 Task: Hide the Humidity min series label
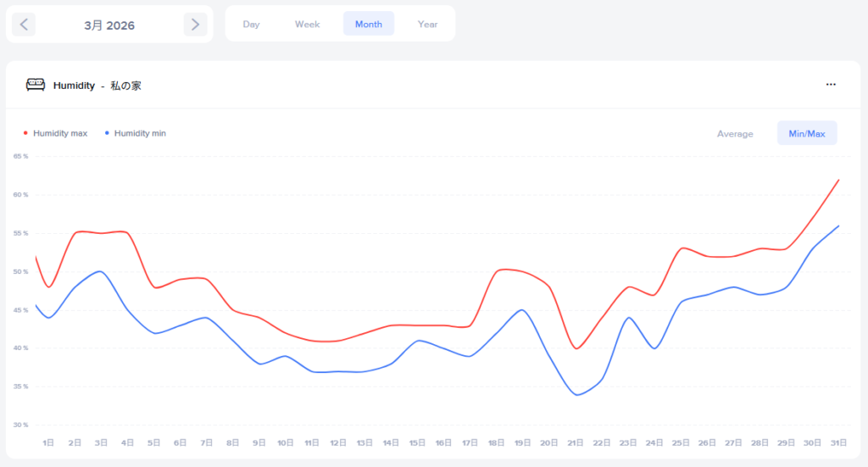[x=140, y=133]
